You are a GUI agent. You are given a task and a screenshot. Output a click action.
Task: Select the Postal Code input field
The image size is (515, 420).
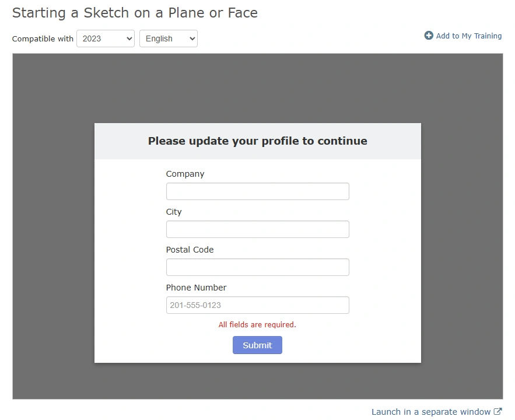click(257, 267)
